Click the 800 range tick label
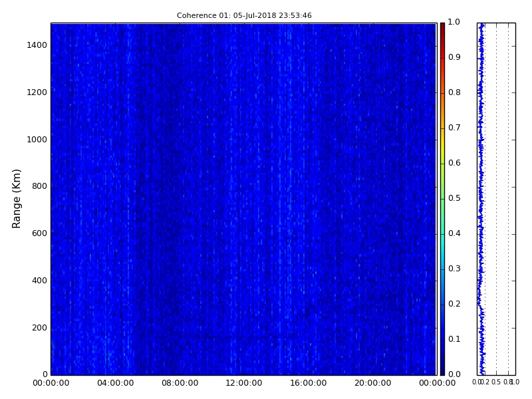The width and height of the screenshot is (532, 399). [x=39, y=186]
